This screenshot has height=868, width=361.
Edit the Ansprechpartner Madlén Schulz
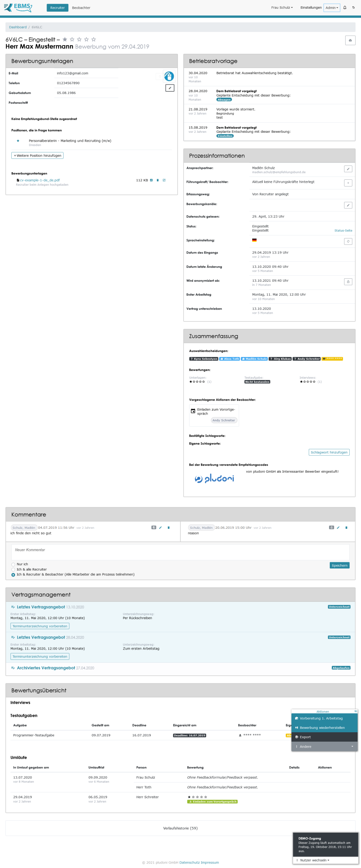(x=348, y=170)
